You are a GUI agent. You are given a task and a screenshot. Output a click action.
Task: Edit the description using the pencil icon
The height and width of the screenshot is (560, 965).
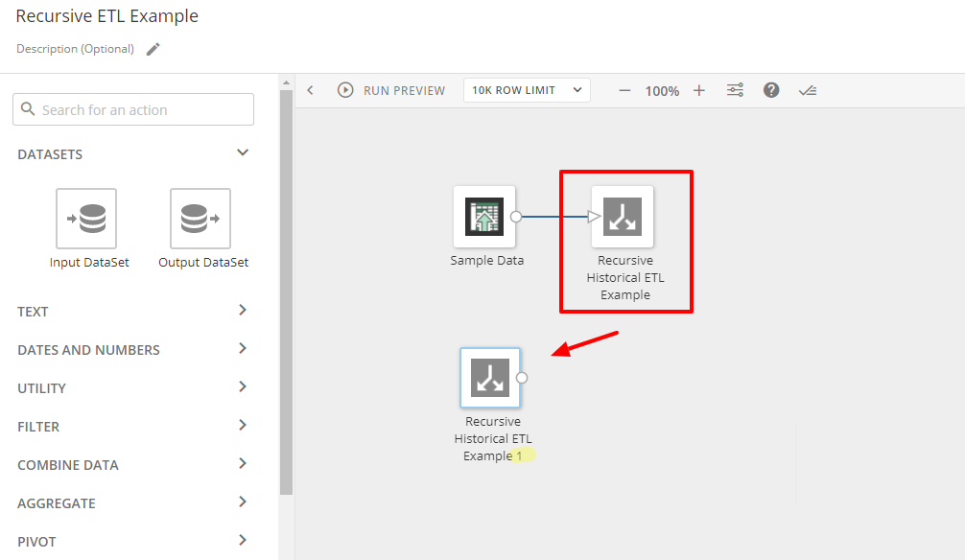click(x=153, y=48)
